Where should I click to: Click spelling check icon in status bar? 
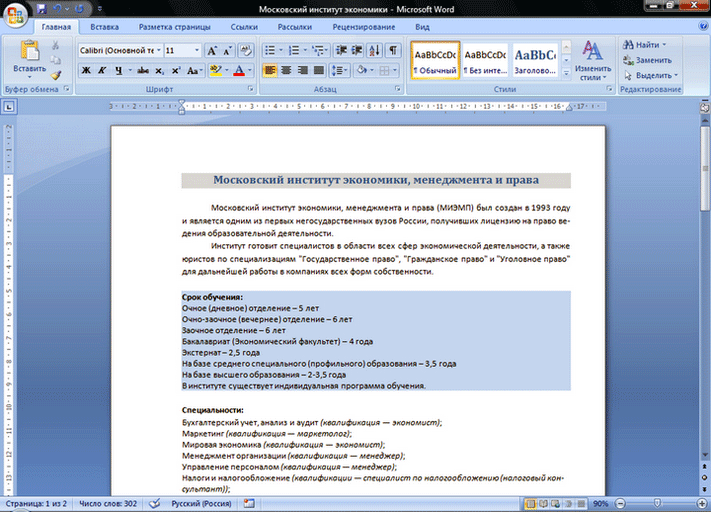155,503
